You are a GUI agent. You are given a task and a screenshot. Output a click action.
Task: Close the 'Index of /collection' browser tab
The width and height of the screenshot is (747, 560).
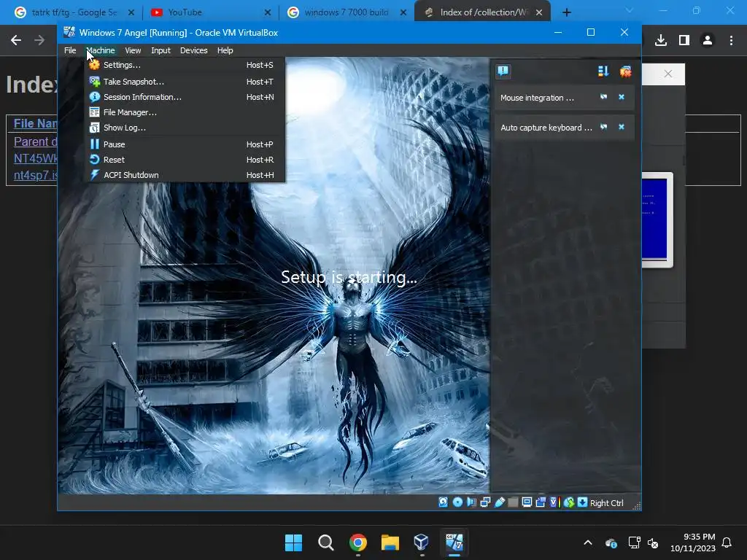coord(539,12)
